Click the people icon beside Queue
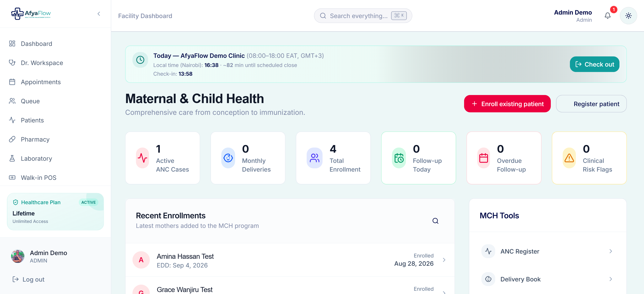This screenshot has width=644, height=294. 12,101
